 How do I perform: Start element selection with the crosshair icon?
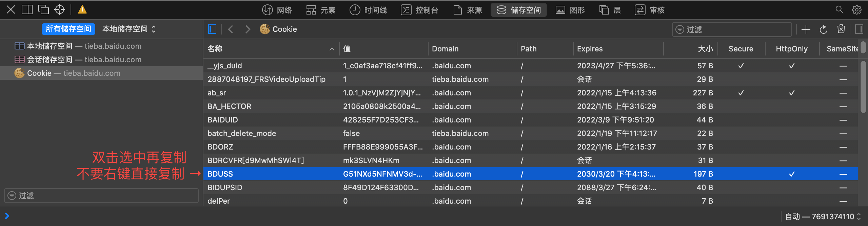click(60, 9)
